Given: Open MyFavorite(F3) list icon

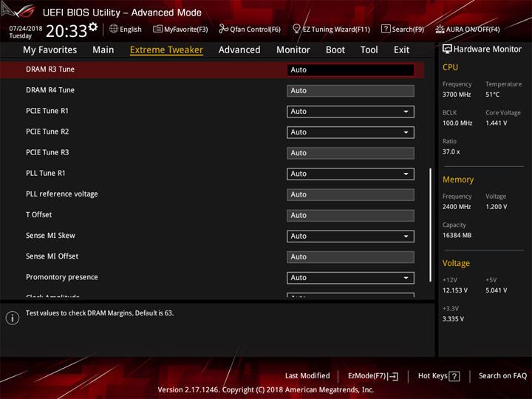Looking at the screenshot, I should point(157,29).
